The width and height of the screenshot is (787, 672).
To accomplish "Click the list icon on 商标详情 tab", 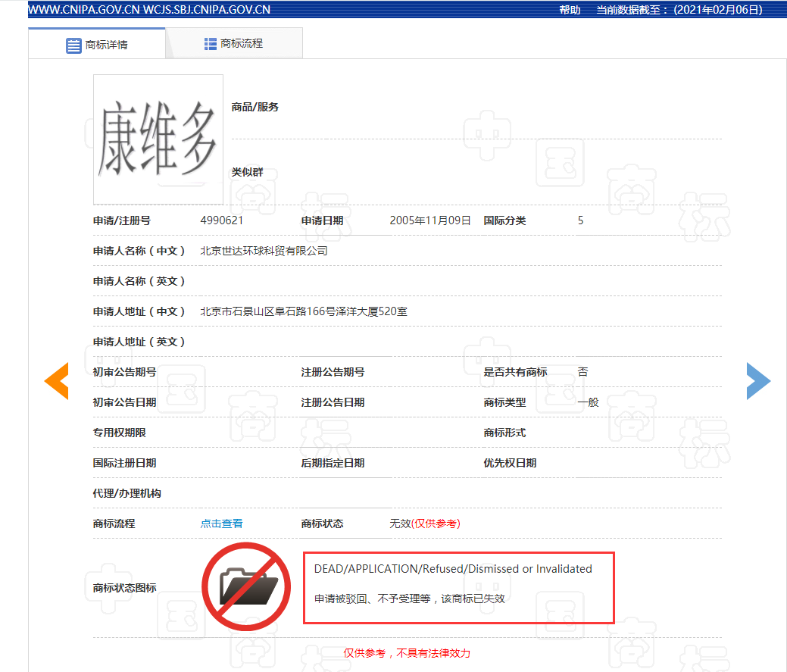I will (x=73, y=45).
